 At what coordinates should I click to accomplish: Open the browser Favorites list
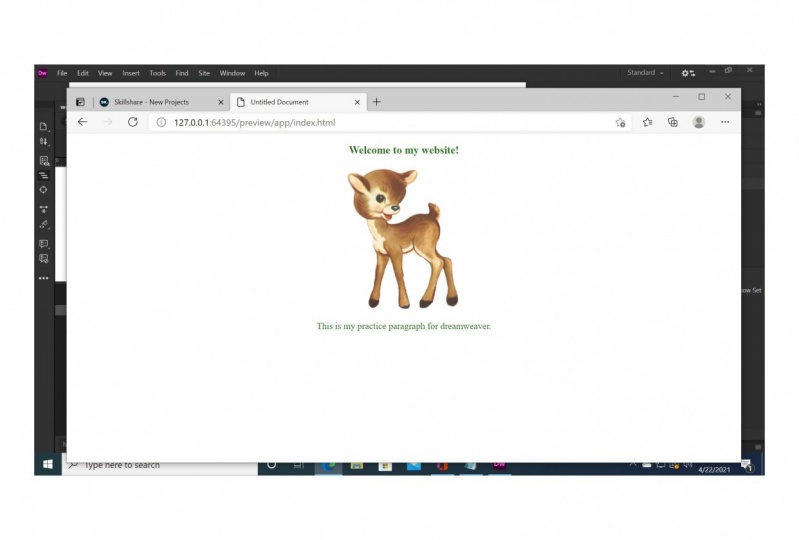tap(647, 122)
